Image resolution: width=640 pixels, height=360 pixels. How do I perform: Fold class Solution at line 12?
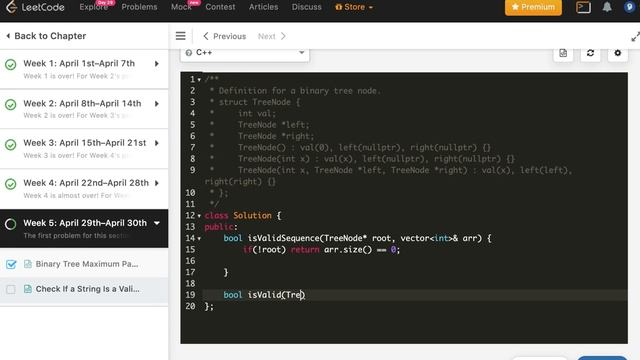199,216
